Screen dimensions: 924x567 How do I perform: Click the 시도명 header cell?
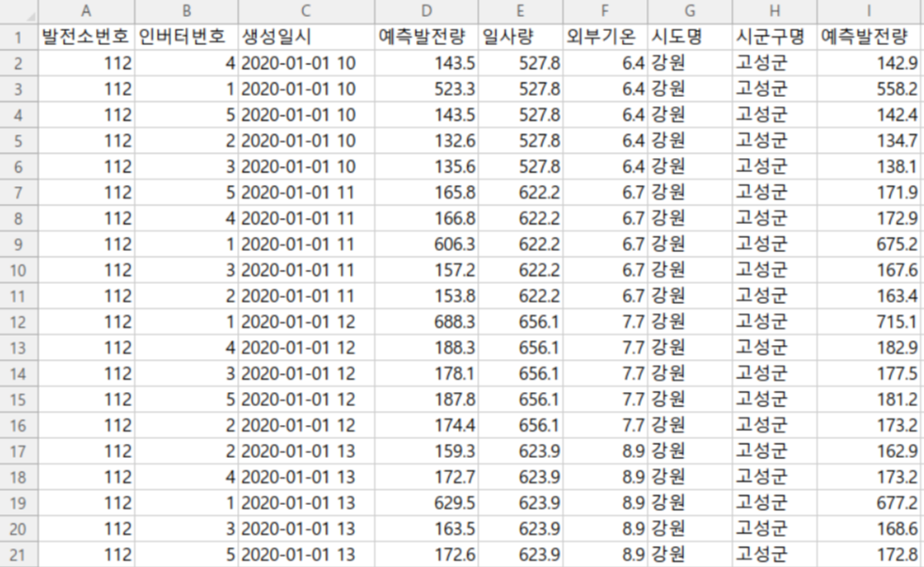[690, 37]
